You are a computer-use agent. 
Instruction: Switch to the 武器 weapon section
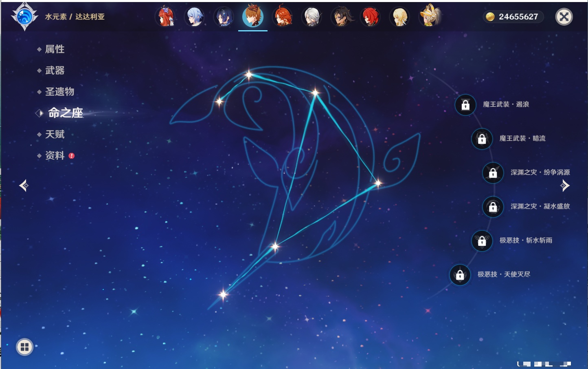55,71
